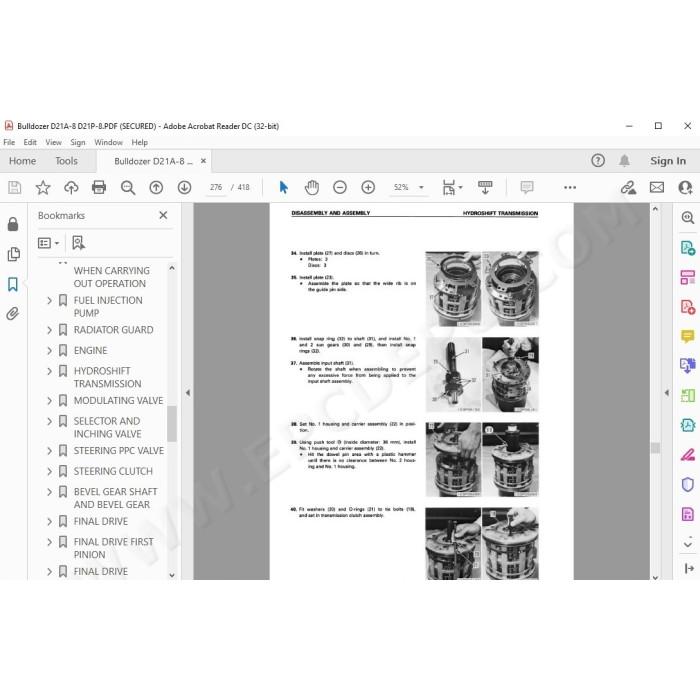Open yellow Comment tool in right pane

point(688,336)
